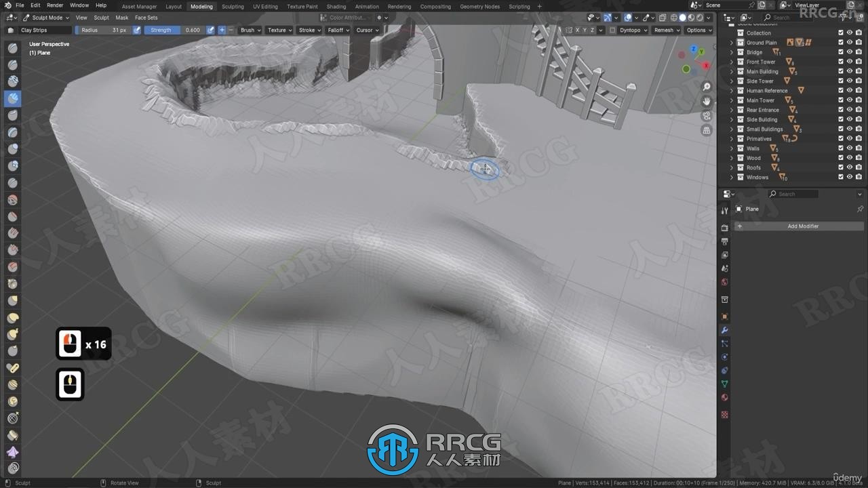
Task: Set brush direction to Add (plus)
Action: 222,30
